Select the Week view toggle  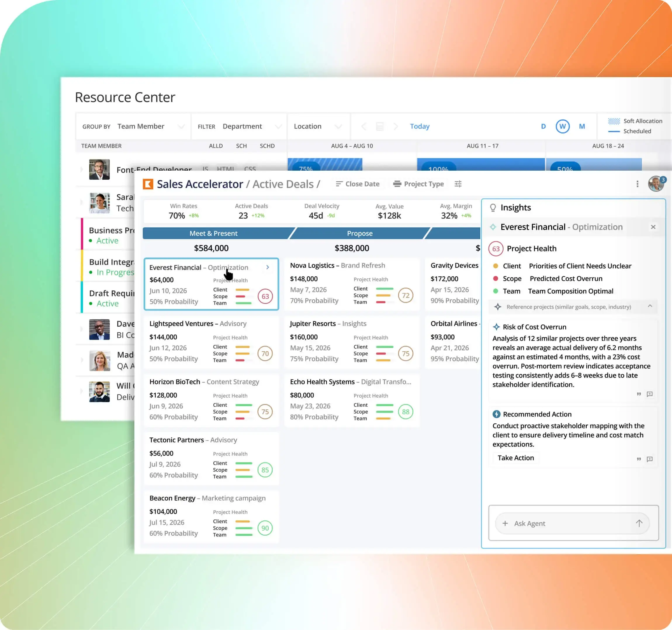(562, 127)
